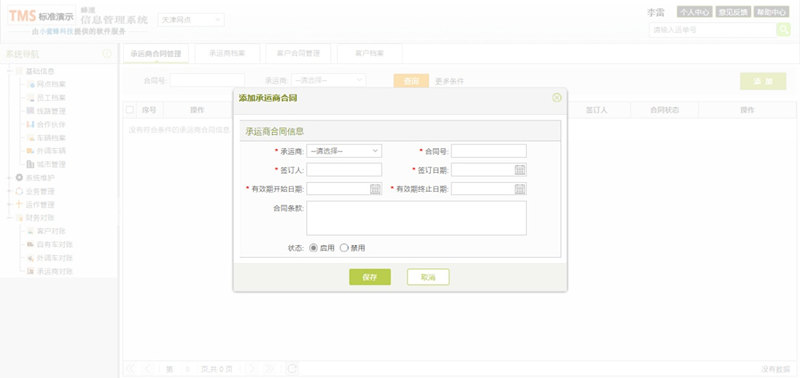Click the 添加 button at top right

click(x=763, y=81)
